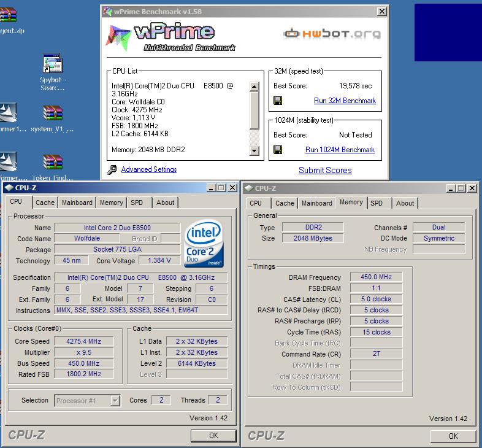This screenshot has width=482, height=448.
Task: Click the wrench icon beside Advanced Settings
Action: [112, 169]
